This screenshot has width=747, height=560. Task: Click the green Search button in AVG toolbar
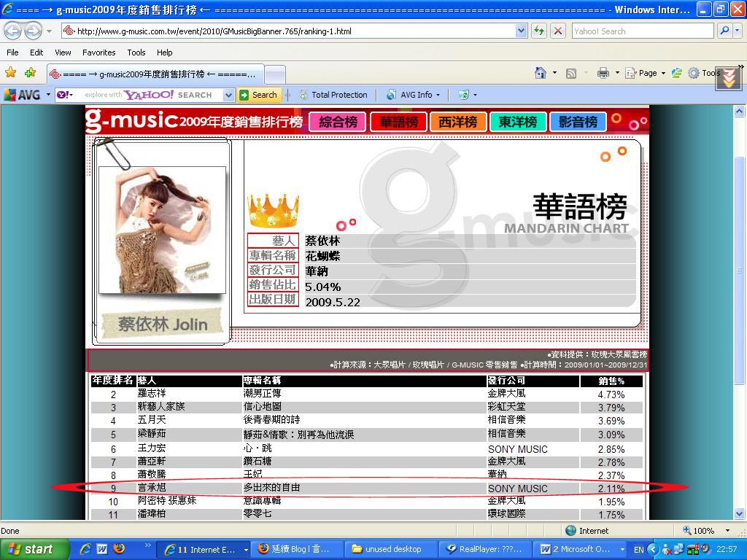click(259, 95)
